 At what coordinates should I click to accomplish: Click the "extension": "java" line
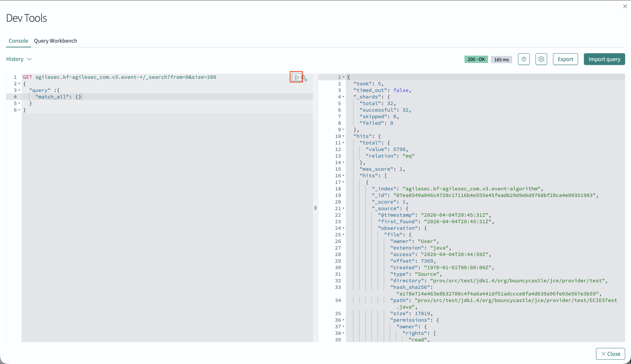[420, 248]
